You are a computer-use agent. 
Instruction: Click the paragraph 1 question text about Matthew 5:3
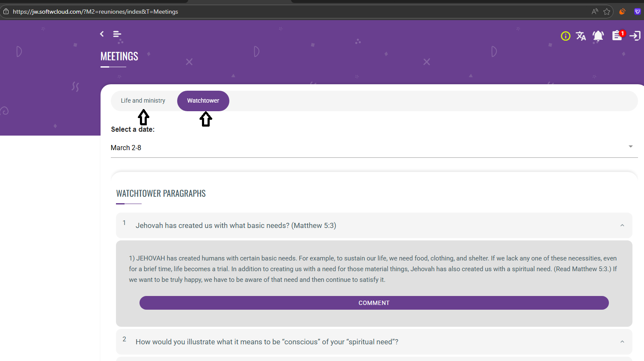point(236,225)
